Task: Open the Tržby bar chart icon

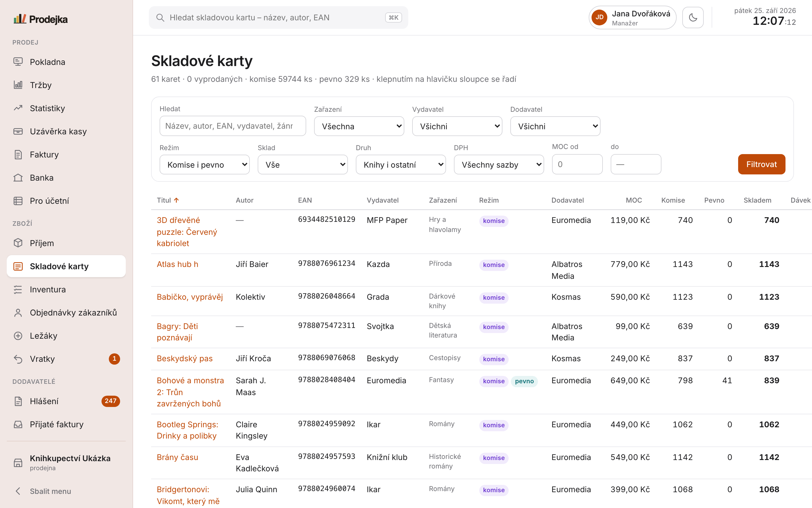Action: [18, 85]
